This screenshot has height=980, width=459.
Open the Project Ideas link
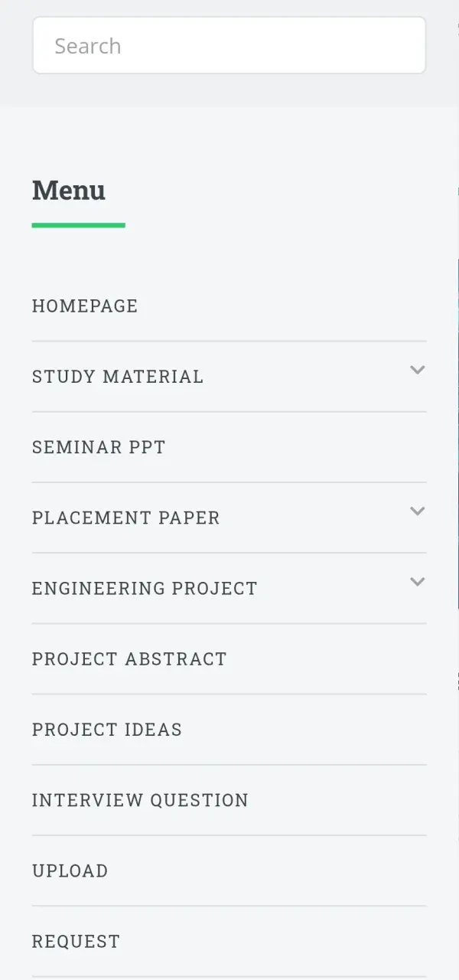(107, 730)
